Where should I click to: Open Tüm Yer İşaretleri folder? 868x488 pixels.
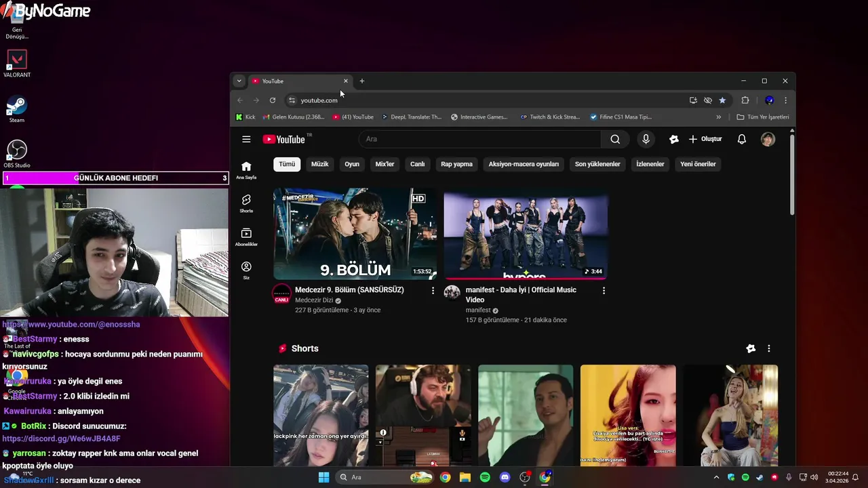point(763,117)
